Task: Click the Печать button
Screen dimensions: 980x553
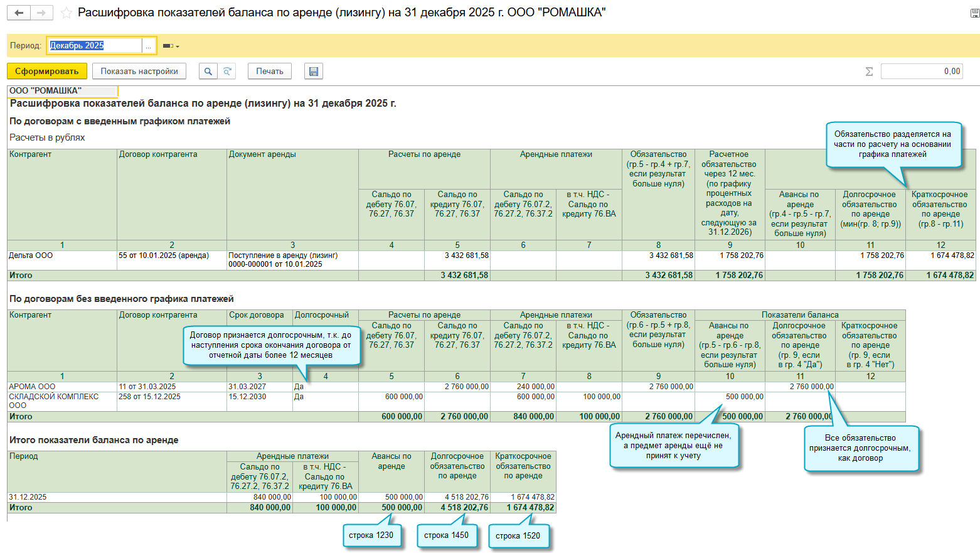Action: 270,72
